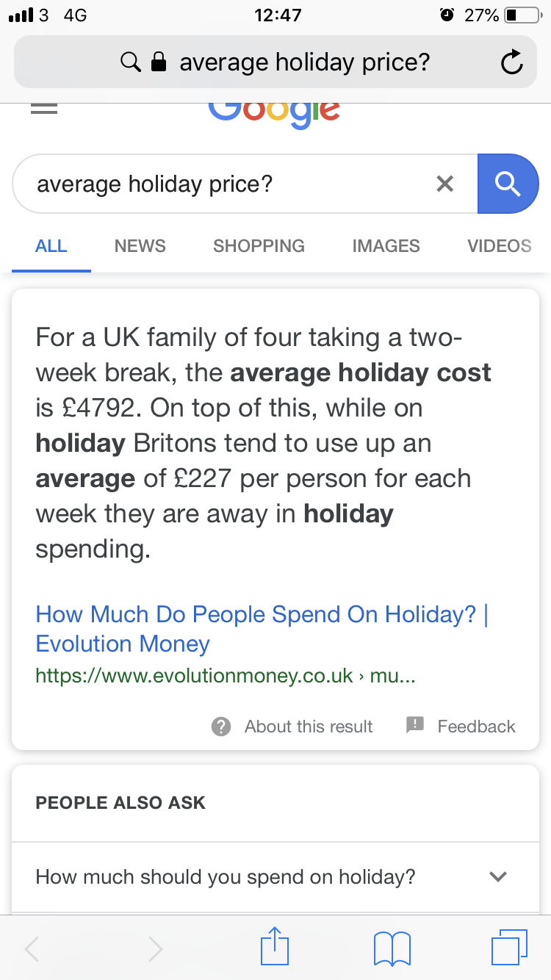
Task: Switch to the News tab
Action: [x=140, y=246]
